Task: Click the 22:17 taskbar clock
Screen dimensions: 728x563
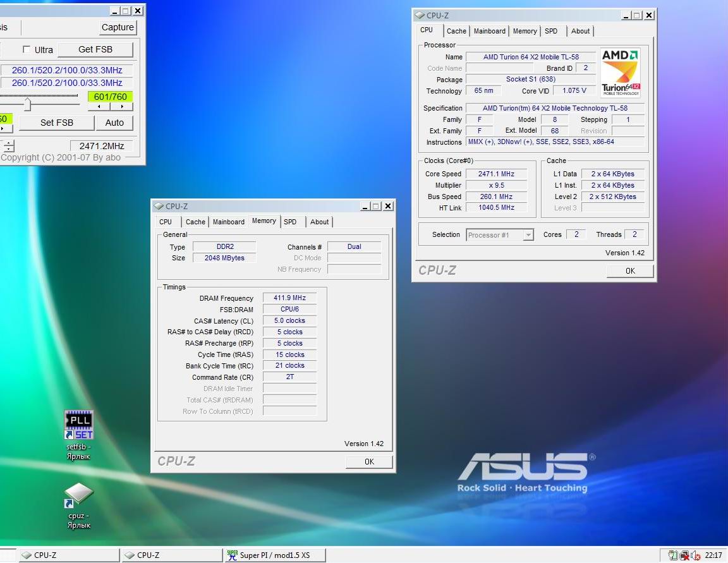Action: tap(713, 555)
